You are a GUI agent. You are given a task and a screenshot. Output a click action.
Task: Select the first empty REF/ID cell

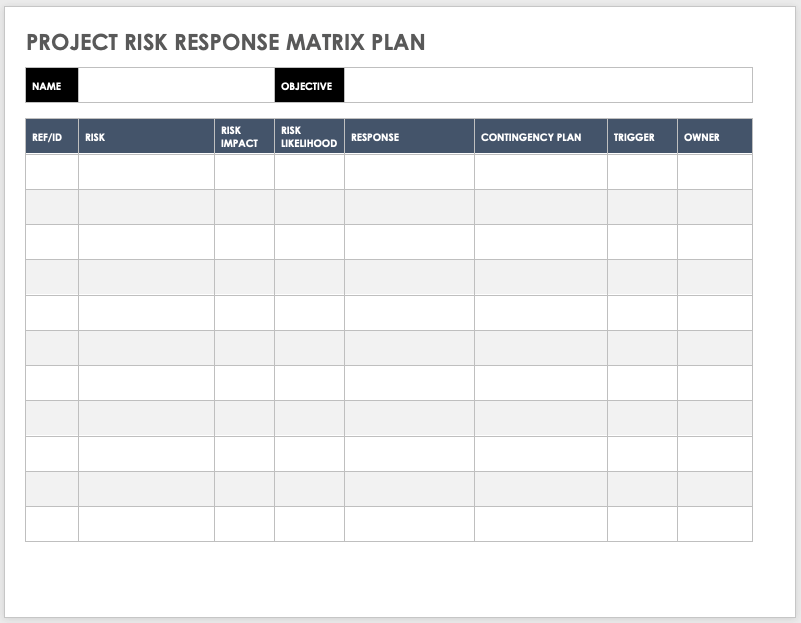click(51, 172)
